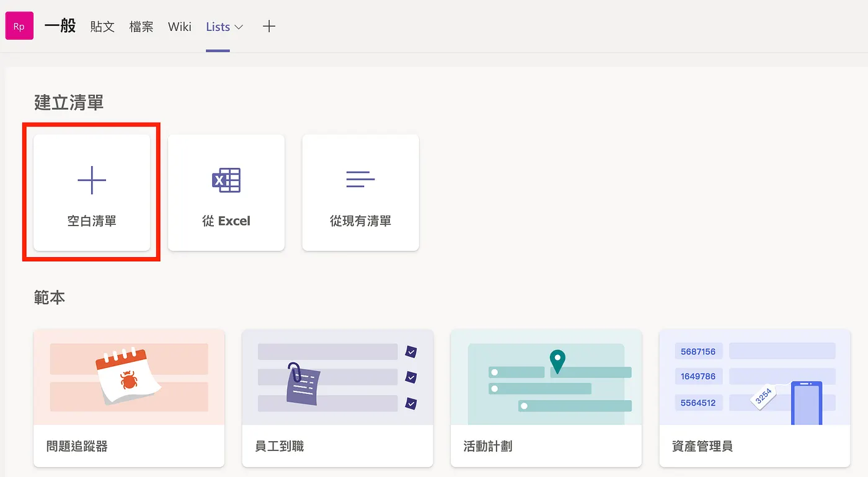Click the Excel icon in create list

[226, 180]
